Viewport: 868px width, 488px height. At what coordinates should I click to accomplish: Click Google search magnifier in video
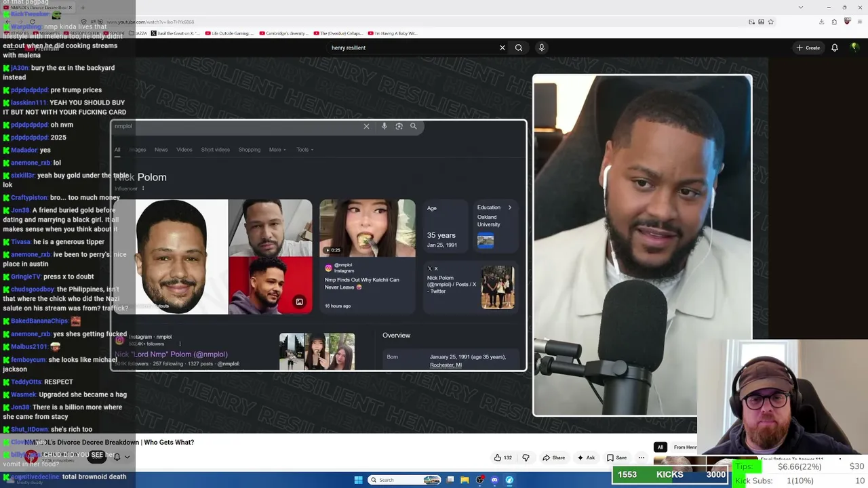(x=413, y=126)
